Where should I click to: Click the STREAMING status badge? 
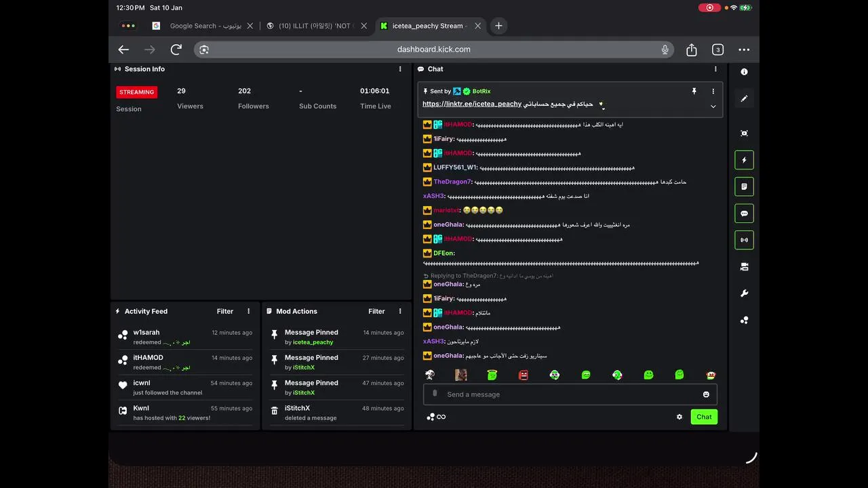pyautogui.click(x=137, y=92)
